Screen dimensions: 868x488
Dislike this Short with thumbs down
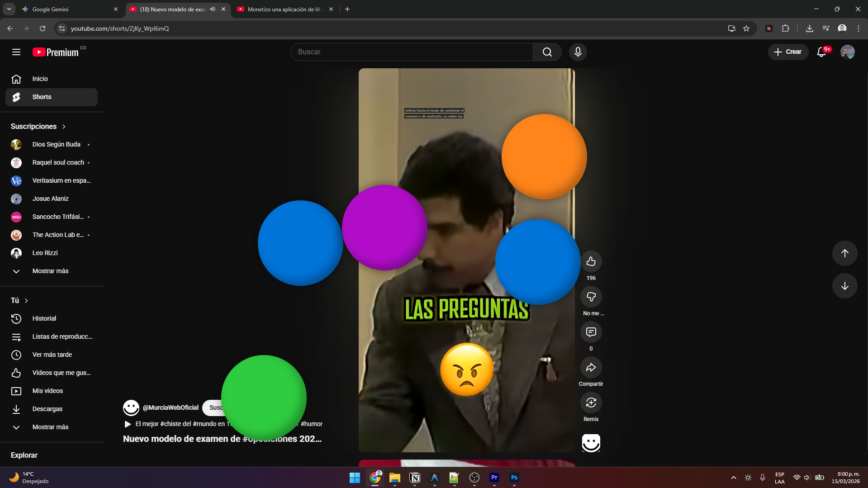[x=591, y=297]
